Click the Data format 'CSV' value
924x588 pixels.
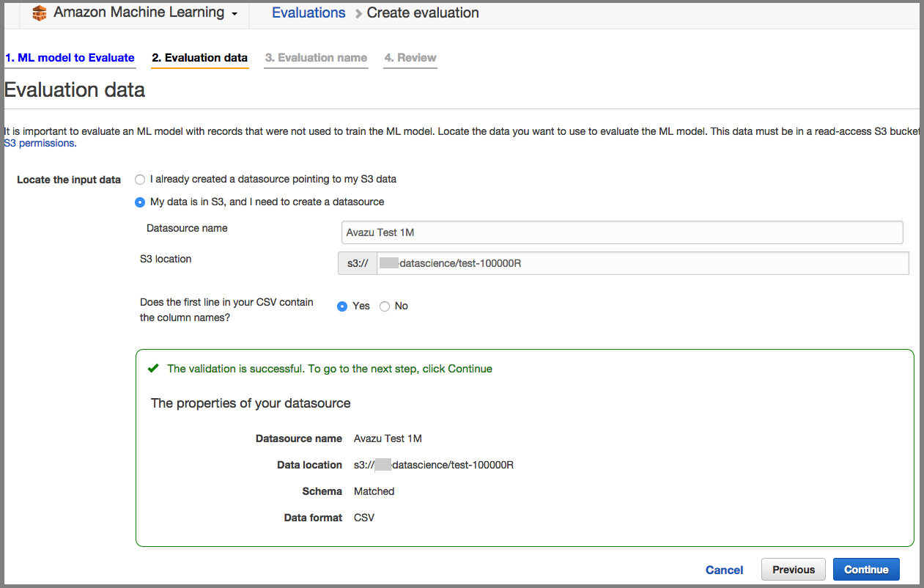(364, 518)
